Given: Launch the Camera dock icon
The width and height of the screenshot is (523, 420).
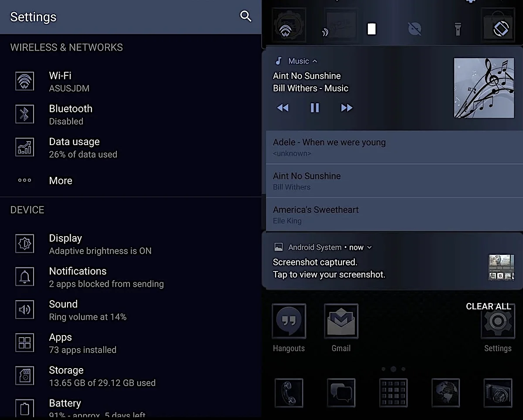Looking at the screenshot, I should 498,393.
